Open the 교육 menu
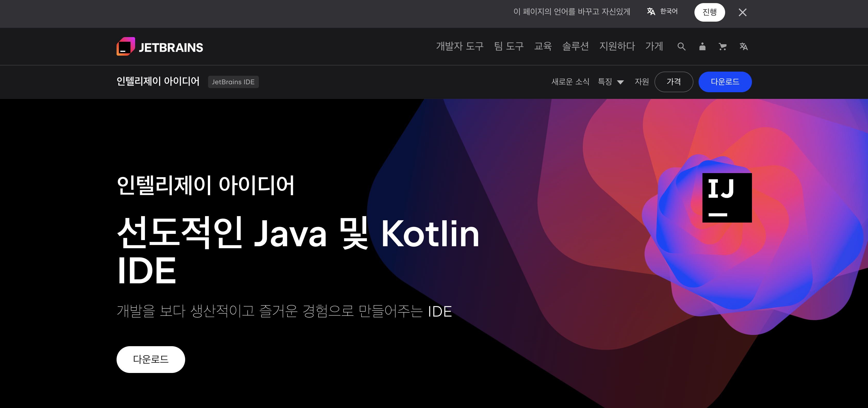Screen dimensions: 868x408 click(543, 46)
